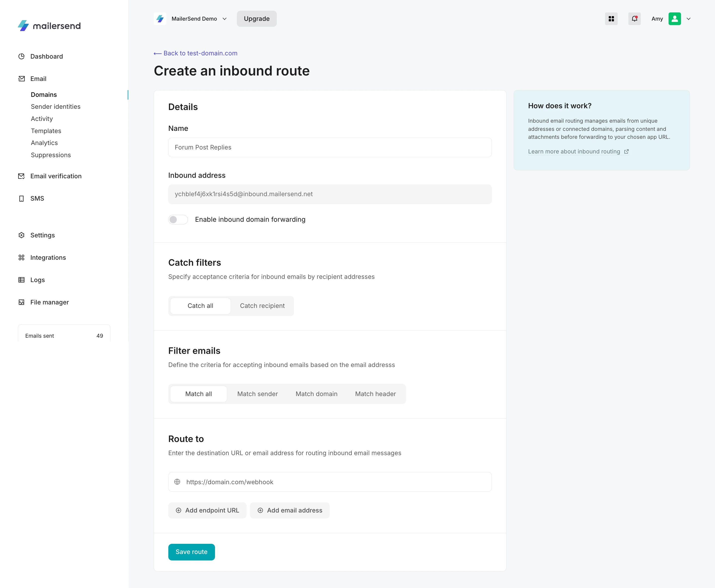Go to Suppressions in the sidebar
The image size is (715, 588).
(51, 155)
